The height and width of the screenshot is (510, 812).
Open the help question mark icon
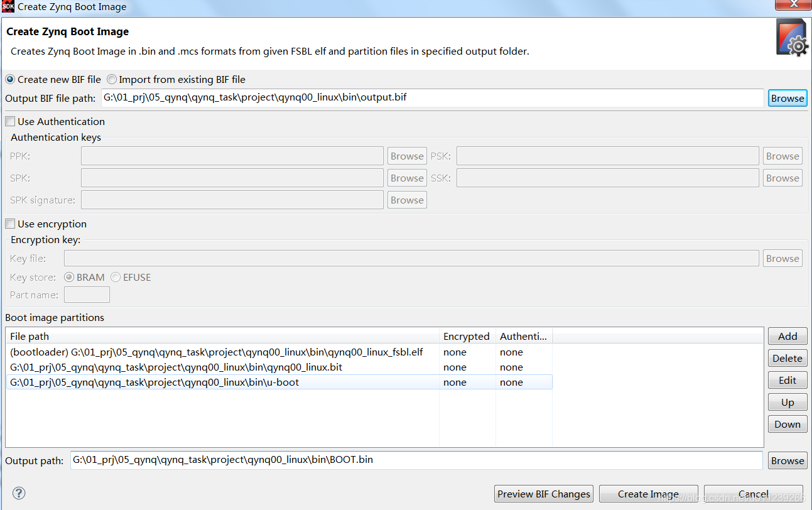point(19,493)
